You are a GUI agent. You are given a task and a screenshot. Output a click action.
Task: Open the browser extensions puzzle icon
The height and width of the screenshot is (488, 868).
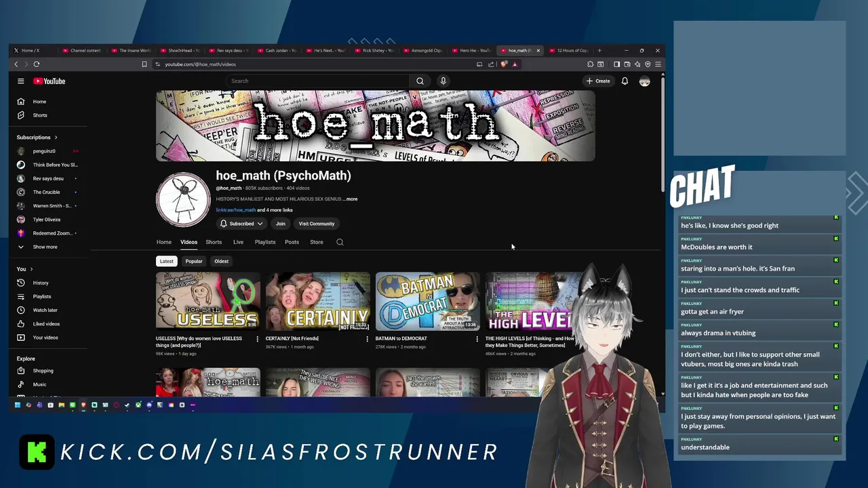[590, 64]
